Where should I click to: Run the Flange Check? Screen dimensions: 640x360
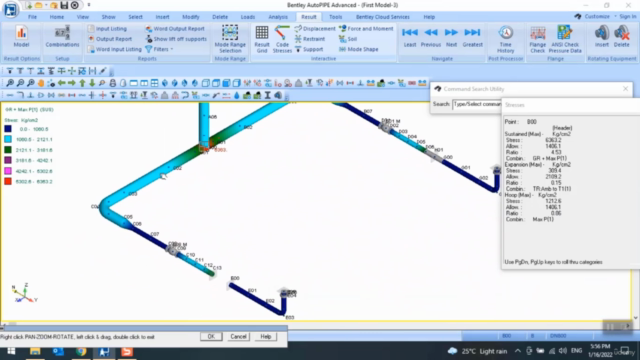click(538, 39)
